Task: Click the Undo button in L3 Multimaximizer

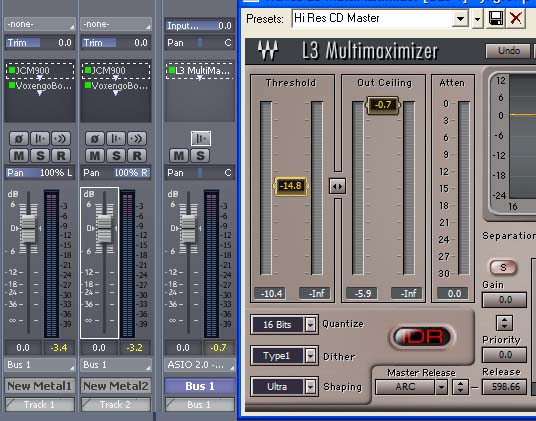Action: (508, 51)
